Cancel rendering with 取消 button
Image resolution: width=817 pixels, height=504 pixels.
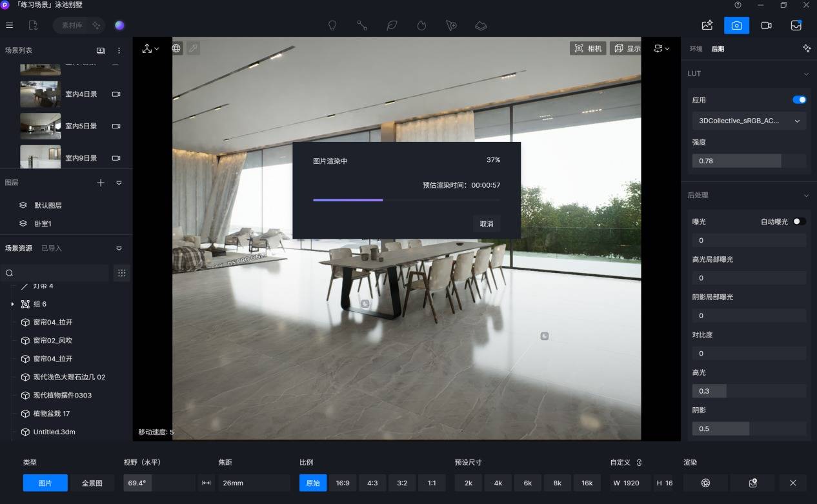pos(486,224)
